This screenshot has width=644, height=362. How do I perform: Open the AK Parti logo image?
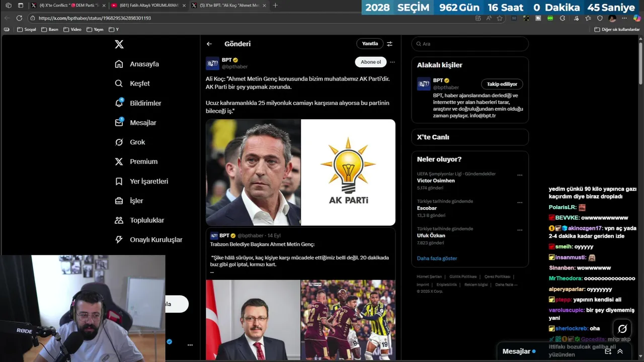pyautogui.click(x=348, y=172)
